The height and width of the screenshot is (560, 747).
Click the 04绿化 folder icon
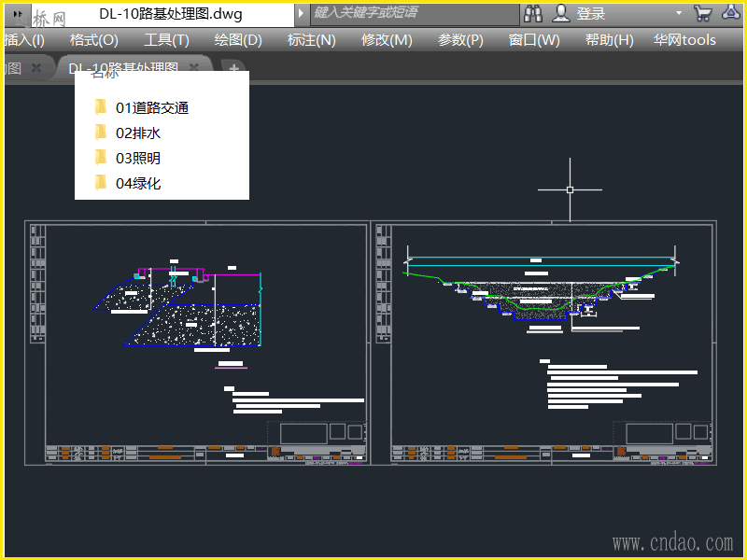(101, 182)
